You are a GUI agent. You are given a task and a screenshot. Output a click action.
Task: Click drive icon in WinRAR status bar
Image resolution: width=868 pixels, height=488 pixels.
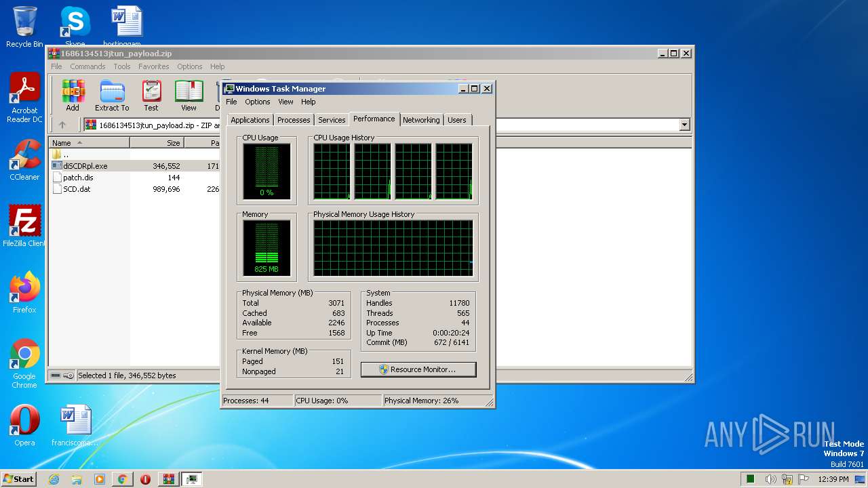pos(56,375)
